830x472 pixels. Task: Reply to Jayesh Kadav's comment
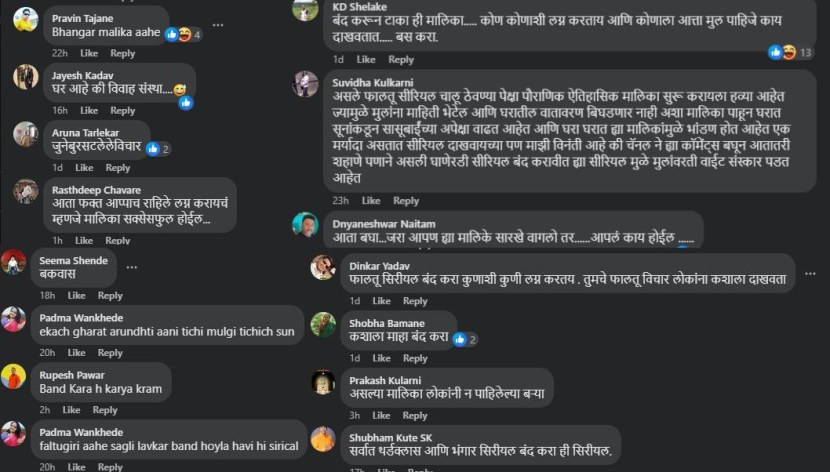[123, 111]
